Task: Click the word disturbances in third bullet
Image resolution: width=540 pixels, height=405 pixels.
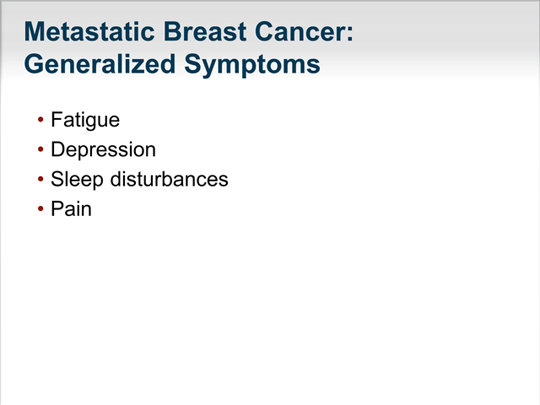Action: point(169,179)
